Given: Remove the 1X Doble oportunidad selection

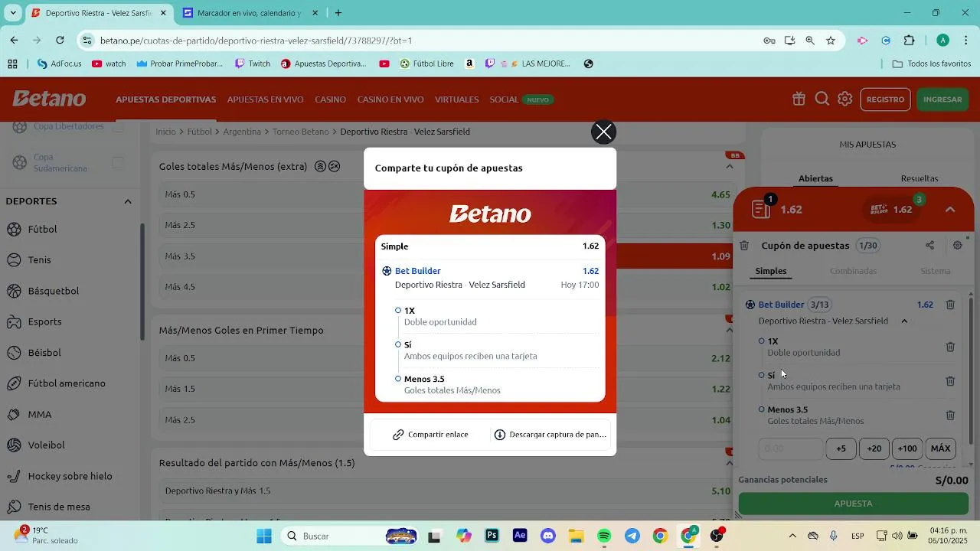Looking at the screenshot, I should 950,347.
